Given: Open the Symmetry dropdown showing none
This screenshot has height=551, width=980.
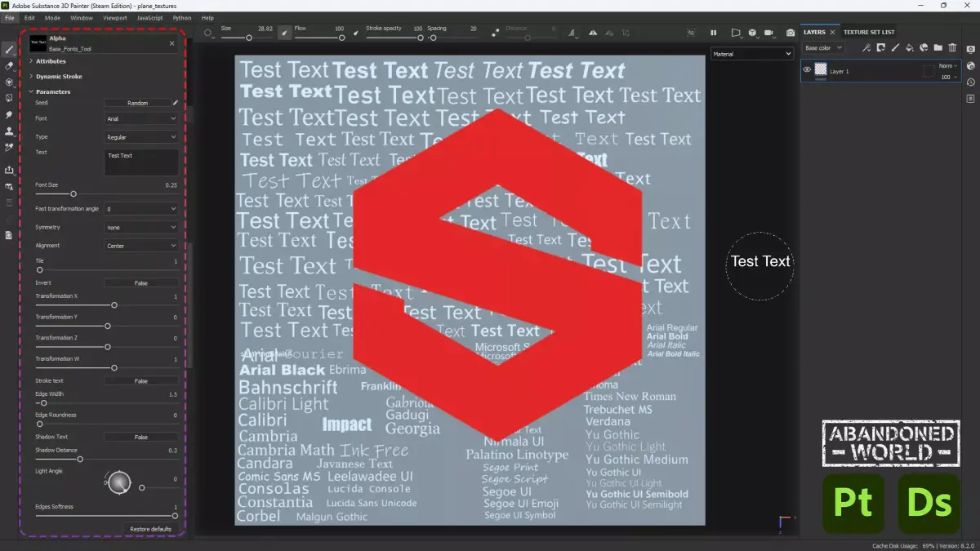Looking at the screenshot, I should click(x=140, y=227).
